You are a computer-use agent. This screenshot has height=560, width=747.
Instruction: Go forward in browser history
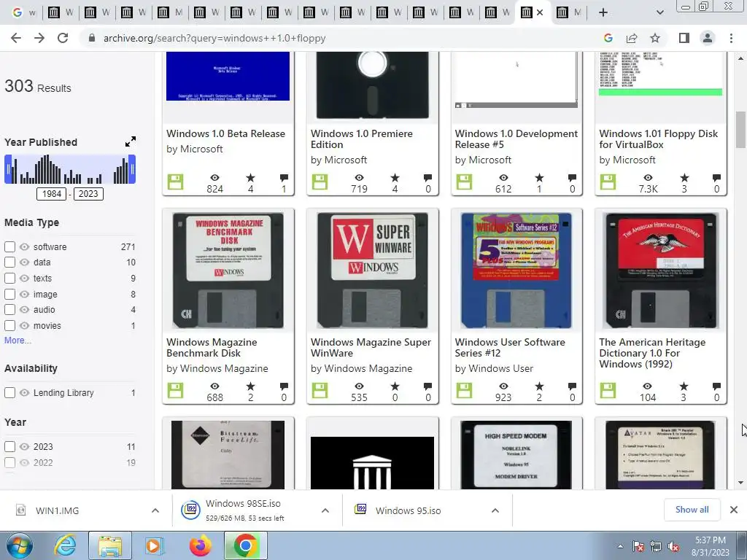click(x=39, y=38)
